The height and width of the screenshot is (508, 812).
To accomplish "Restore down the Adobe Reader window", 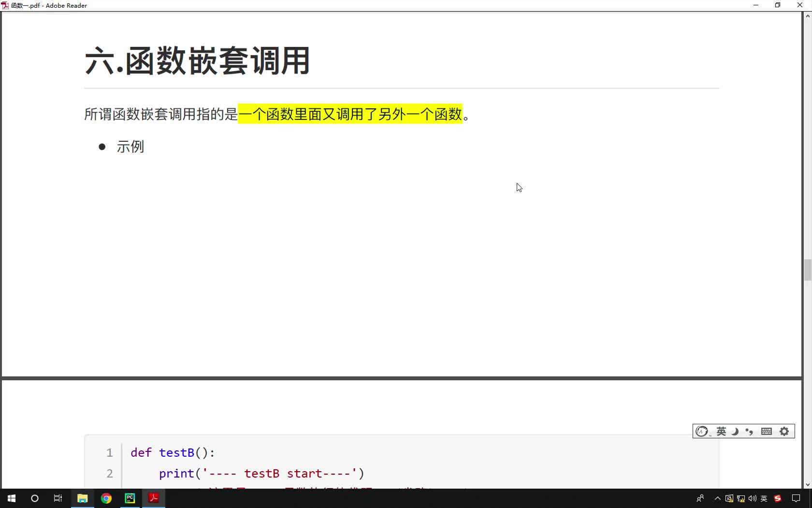I will click(x=778, y=5).
